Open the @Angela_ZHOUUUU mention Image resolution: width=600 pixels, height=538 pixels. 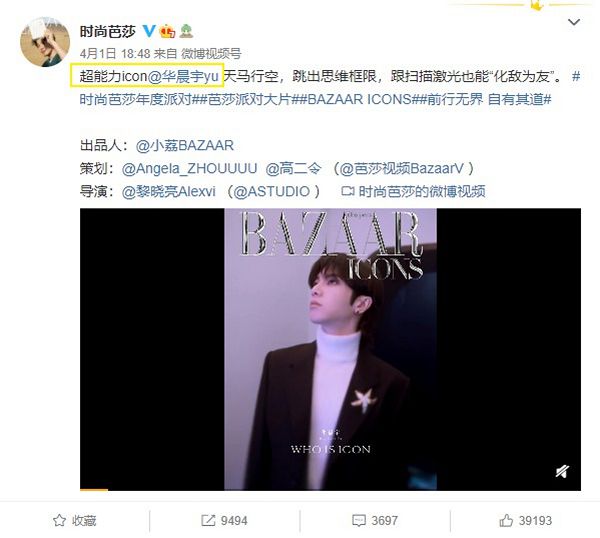pos(189,168)
